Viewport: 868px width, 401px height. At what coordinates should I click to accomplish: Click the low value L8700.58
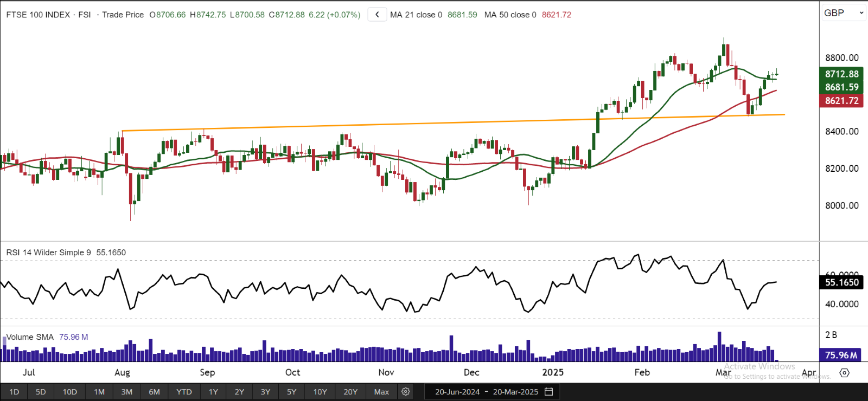coord(247,15)
